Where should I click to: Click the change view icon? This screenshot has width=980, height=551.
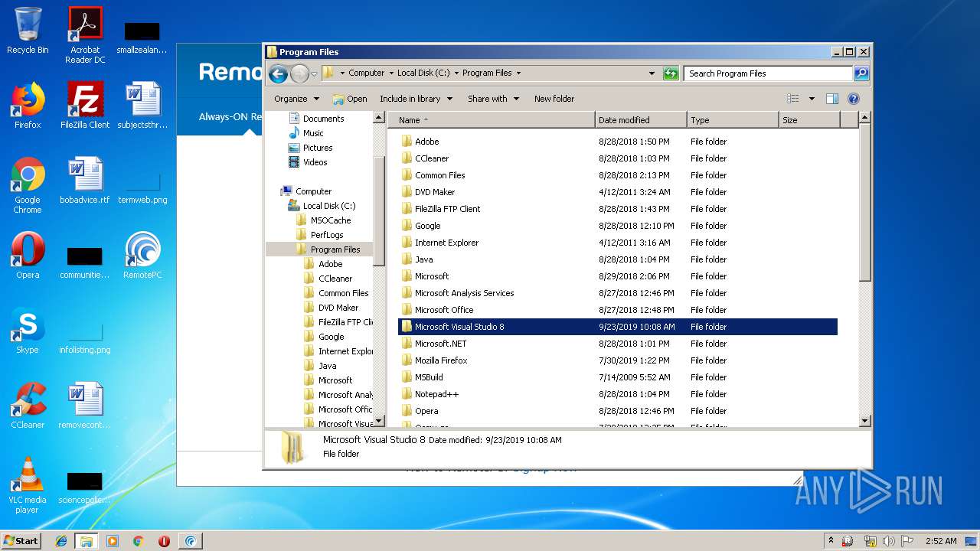coord(793,99)
